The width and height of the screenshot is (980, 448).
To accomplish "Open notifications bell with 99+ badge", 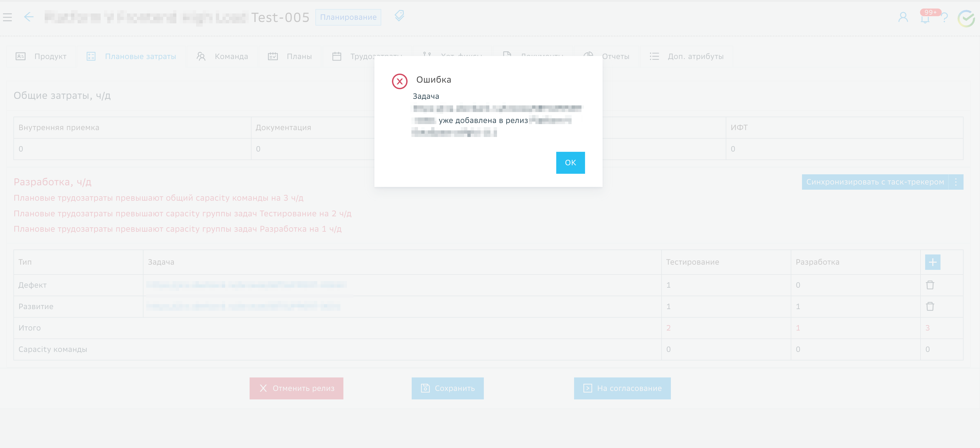I will pos(925,18).
